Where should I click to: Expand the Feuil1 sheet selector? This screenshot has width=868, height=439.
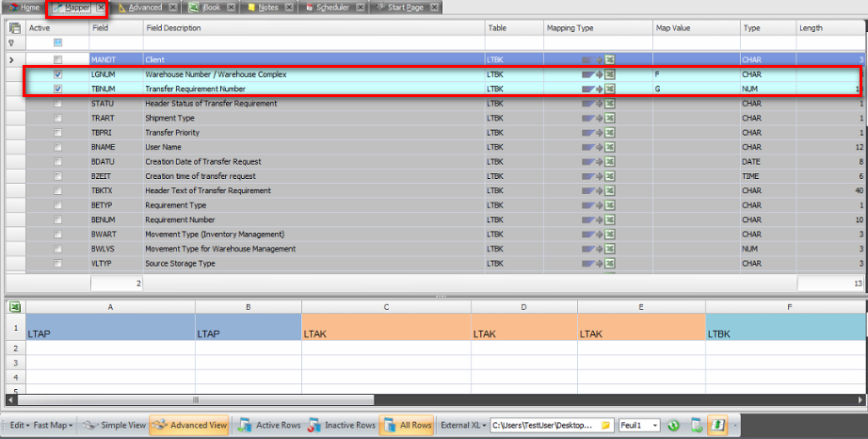tap(656, 425)
